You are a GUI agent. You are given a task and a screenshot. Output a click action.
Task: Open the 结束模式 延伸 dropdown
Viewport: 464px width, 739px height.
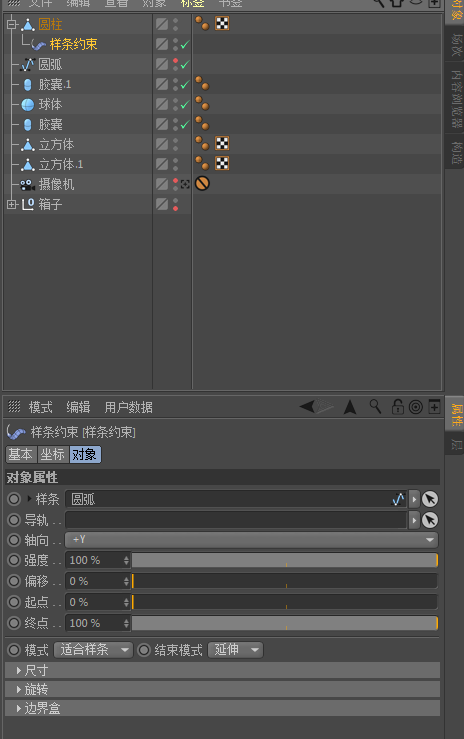point(235,650)
